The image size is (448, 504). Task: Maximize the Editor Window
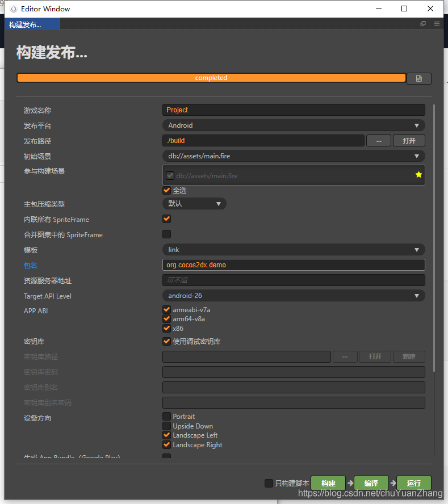(x=404, y=9)
